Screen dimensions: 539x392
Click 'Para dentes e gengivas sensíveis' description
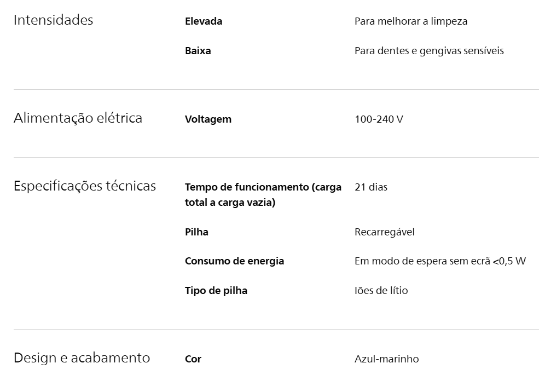[429, 51]
